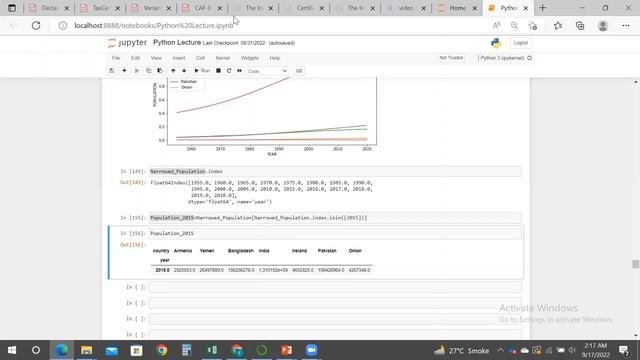Click the vertical page scrollbar thumb
Image resolution: width=640 pixels, height=360 pixels.
[x=636, y=264]
